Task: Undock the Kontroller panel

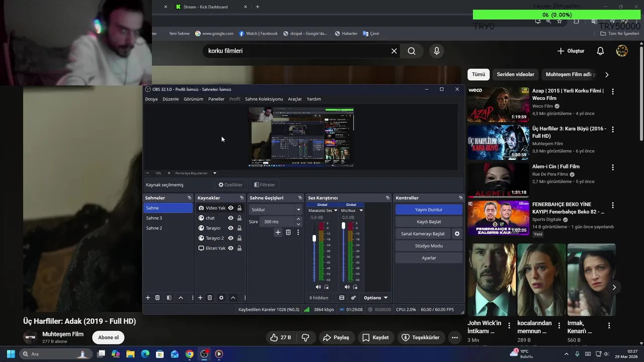Action: point(460,198)
